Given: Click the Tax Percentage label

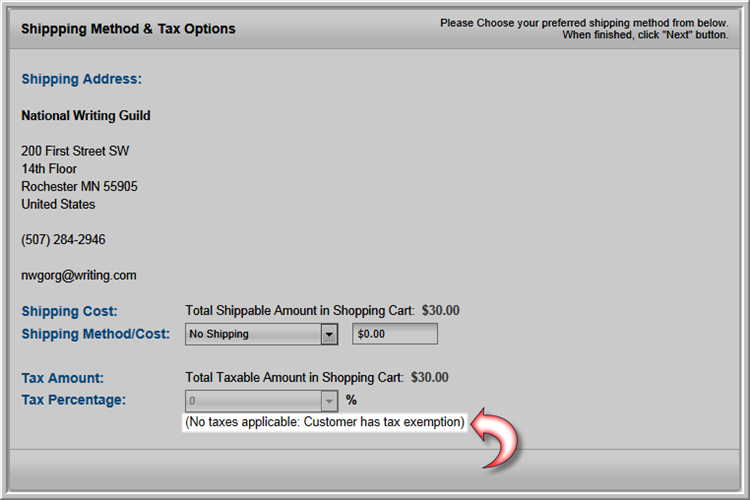Looking at the screenshot, I should pyautogui.click(x=74, y=400).
